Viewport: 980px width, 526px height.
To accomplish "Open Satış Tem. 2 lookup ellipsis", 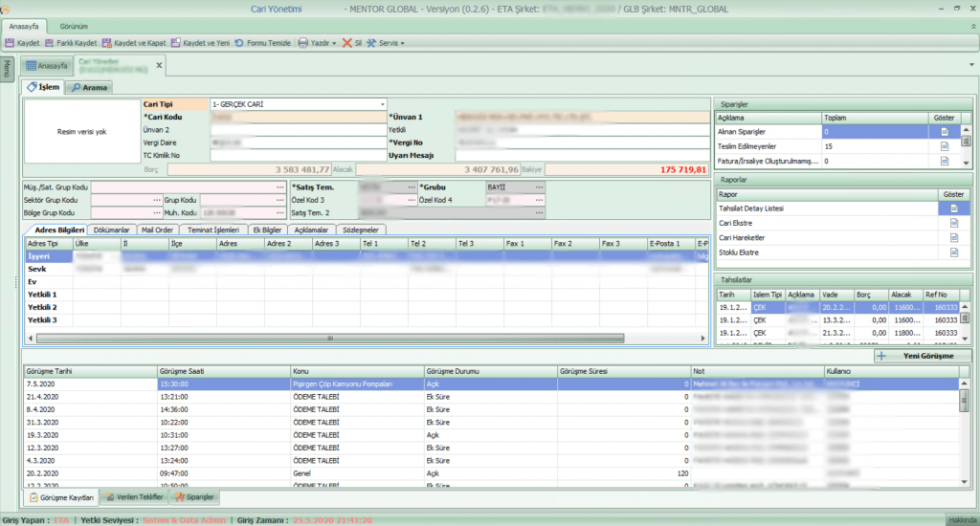I will point(539,213).
